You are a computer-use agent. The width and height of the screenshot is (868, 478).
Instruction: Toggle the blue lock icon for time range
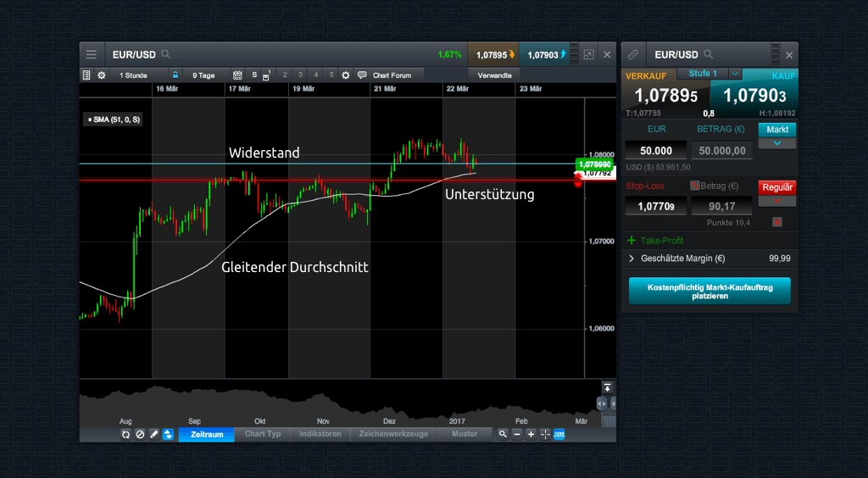pos(175,75)
